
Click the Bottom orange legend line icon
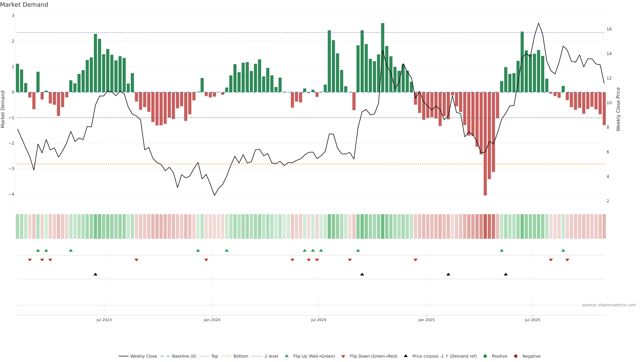pos(226,356)
